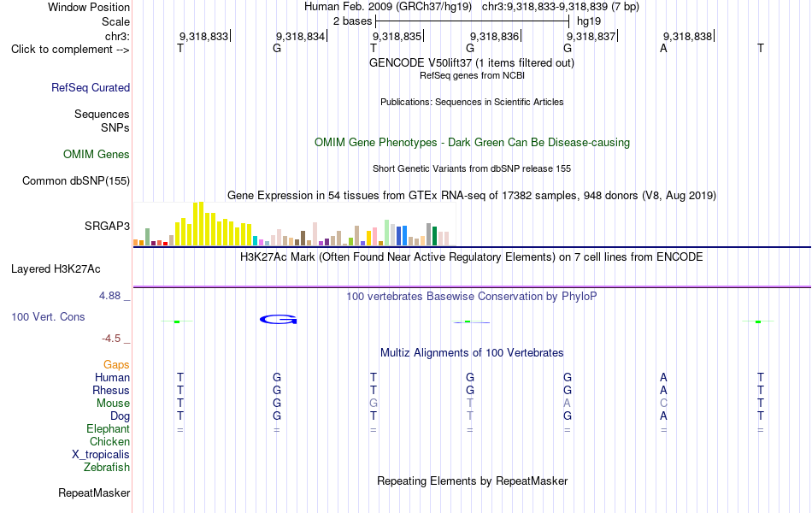Click 'Repeating Elements by RepeatMasker' title
812x513 pixels.
tap(473, 481)
